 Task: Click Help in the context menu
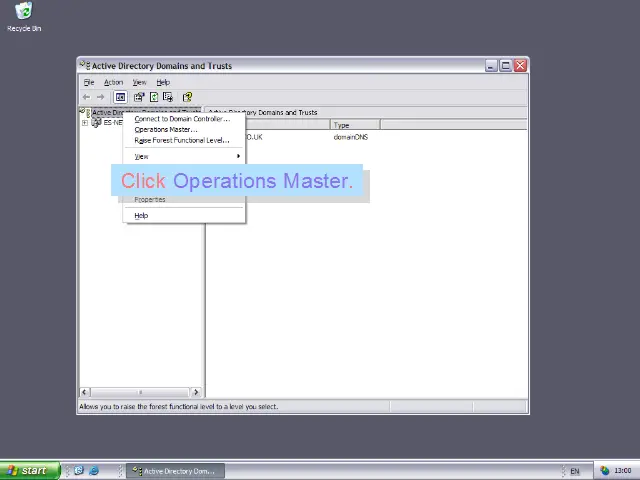point(141,216)
